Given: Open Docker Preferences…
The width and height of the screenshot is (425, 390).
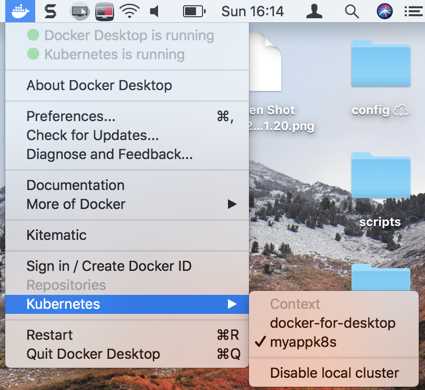Looking at the screenshot, I should click(x=127, y=116).
